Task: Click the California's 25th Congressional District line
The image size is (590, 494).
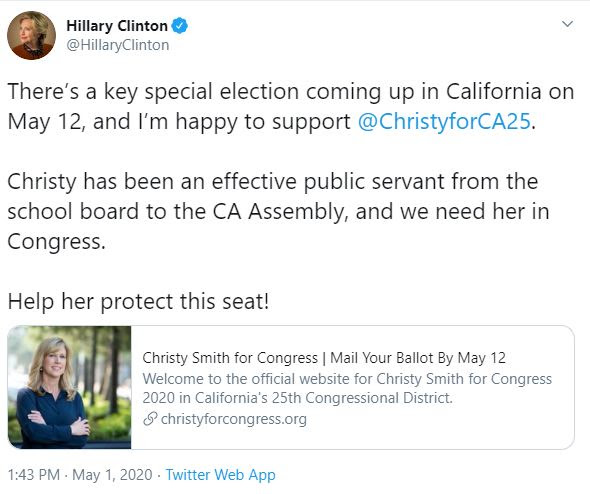Action: pyautogui.click(x=297, y=398)
